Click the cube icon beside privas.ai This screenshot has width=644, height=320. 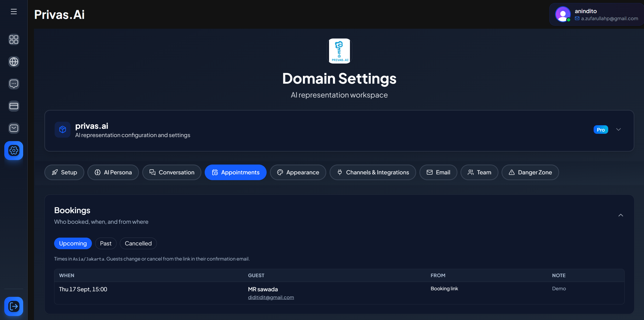click(62, 130)
